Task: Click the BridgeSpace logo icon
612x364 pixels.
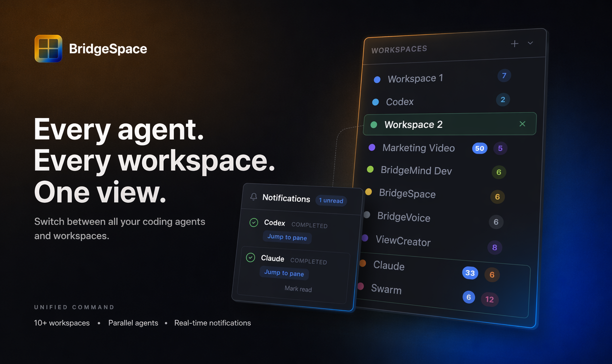Action: point(48,48)
